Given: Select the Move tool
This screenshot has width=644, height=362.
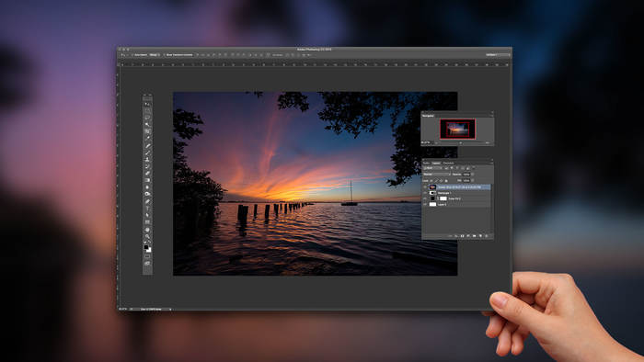Looking at the screenshot, I should [x=147, y=104].
